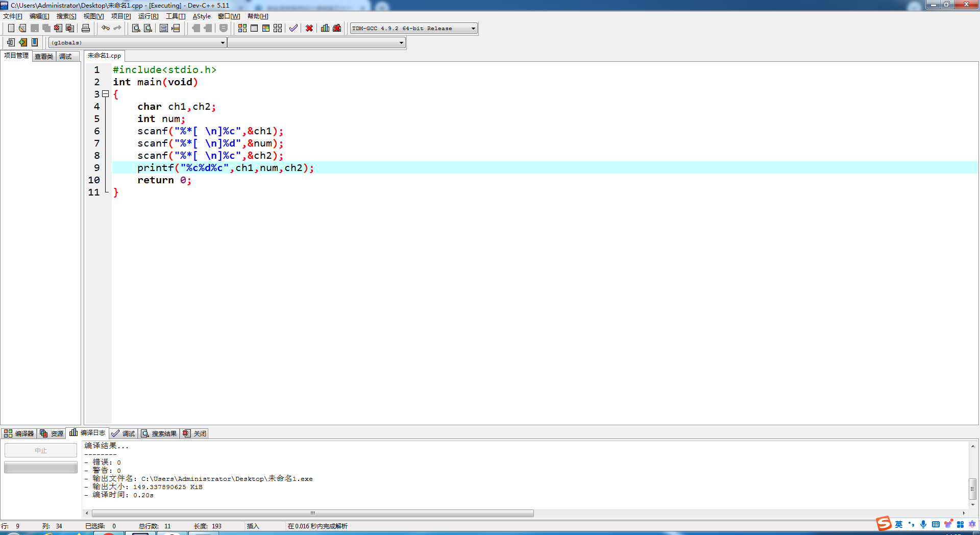Open the 窗口[W] menu
980x535 pixels.
tap(229, 16)
